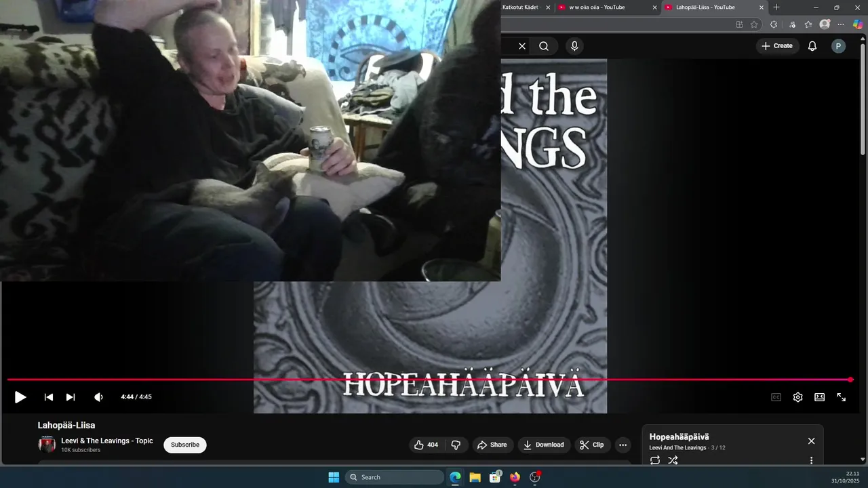Screen dimensions: 868x488
Task: Toggle loop playlist
Action: (x=655, y=460)
